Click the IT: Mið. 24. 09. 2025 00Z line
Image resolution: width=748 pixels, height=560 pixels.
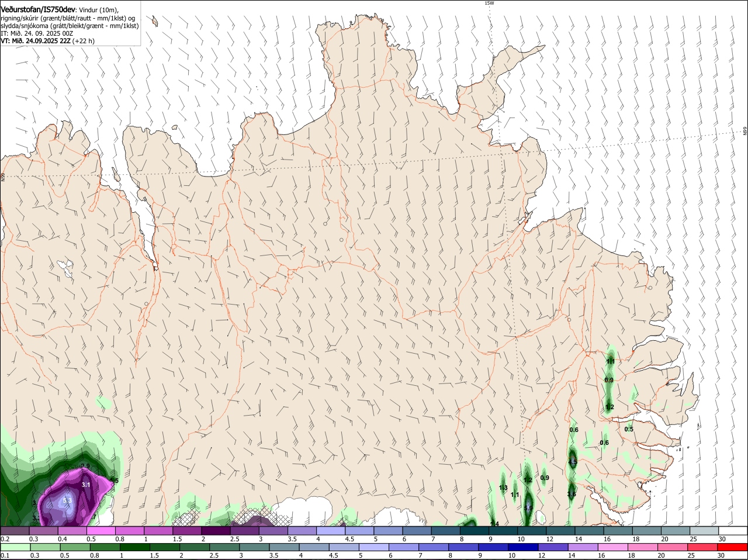(x=37, y=33)
